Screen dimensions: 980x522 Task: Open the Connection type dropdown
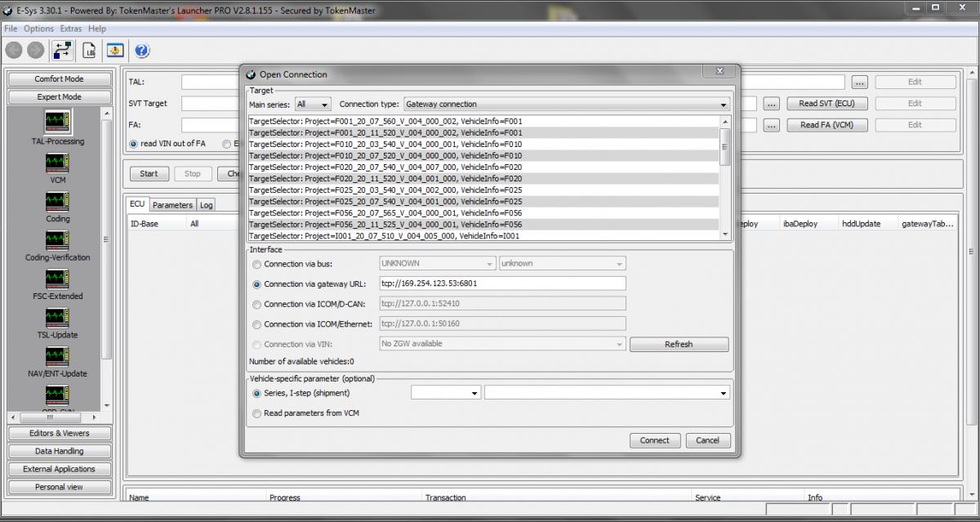coord(566,105)
